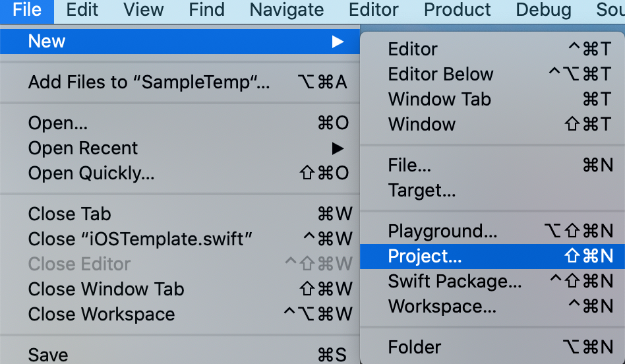Image resolution: width=625 pixels, height=364 pixels.
Task: Click the Debug menu bar item
Action: (x=543, y=10)
